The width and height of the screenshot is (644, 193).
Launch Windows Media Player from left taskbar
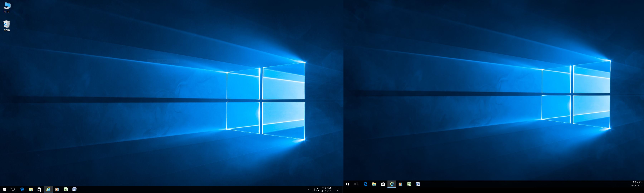point(57,189)
